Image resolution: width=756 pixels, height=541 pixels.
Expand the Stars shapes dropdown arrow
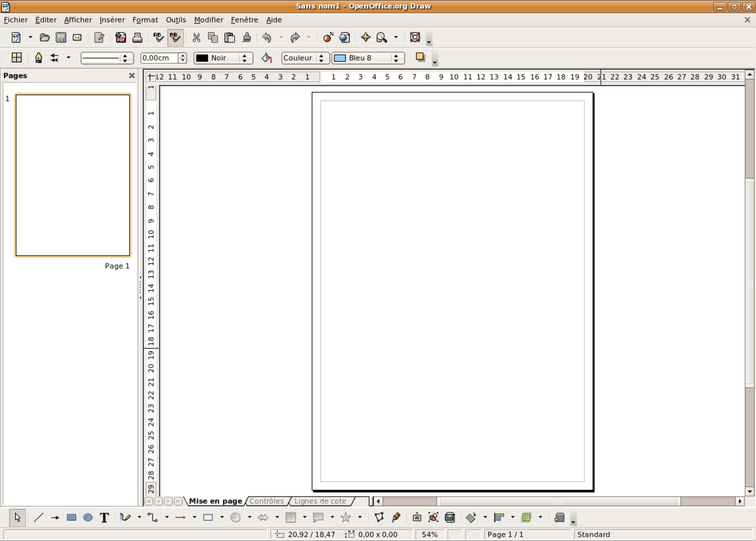click(x=360, y=518)
